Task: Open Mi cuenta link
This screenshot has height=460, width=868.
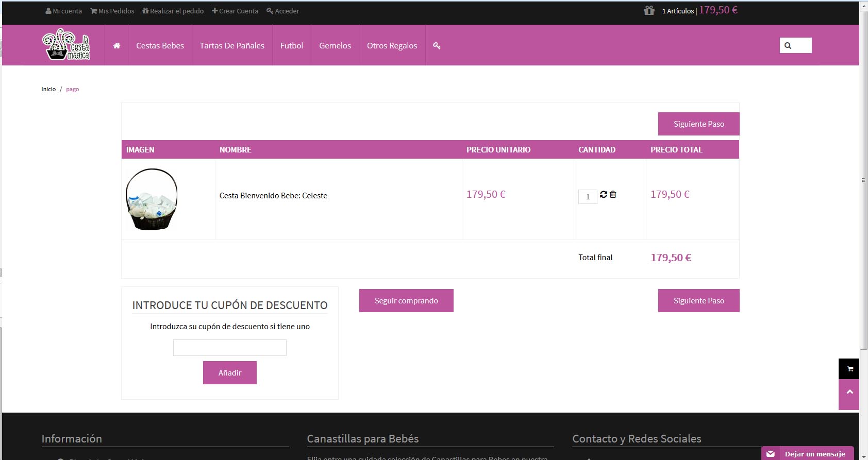Action: tap(64, 11)
